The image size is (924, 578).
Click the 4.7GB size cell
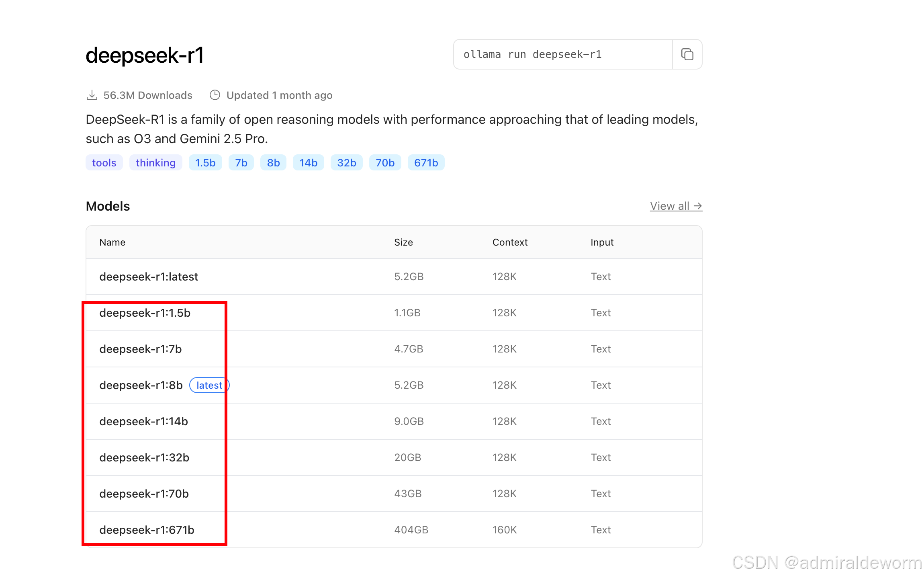[409, 349]
